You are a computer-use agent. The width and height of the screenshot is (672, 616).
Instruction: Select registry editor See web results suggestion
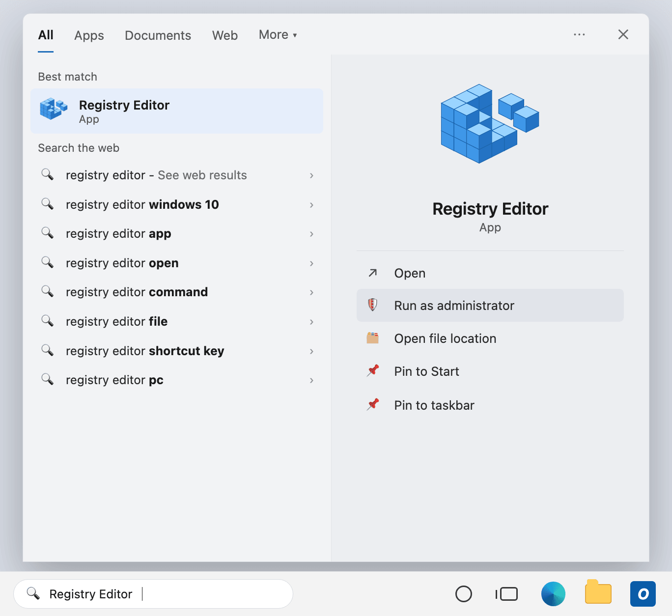click(x=177, y=175)
